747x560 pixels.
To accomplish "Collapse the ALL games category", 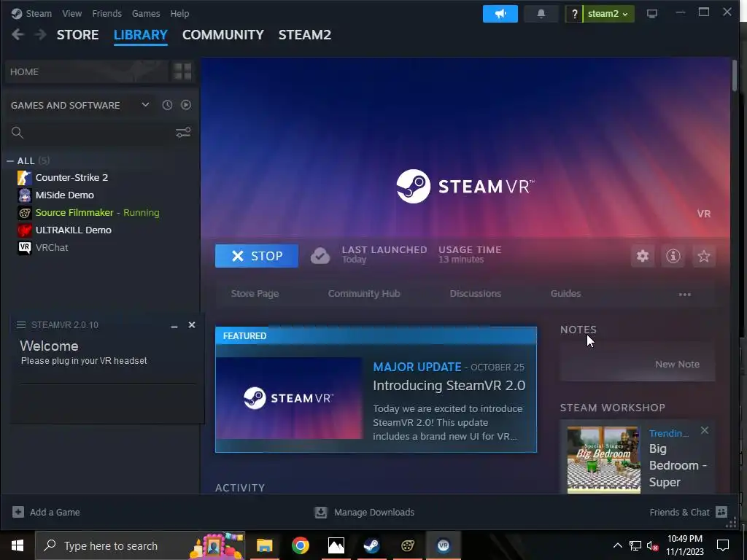I will tap(10, 161).
